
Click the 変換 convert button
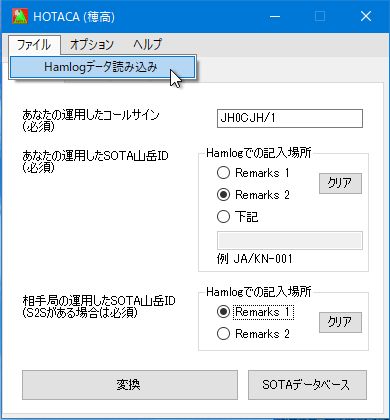pos(130,385)
